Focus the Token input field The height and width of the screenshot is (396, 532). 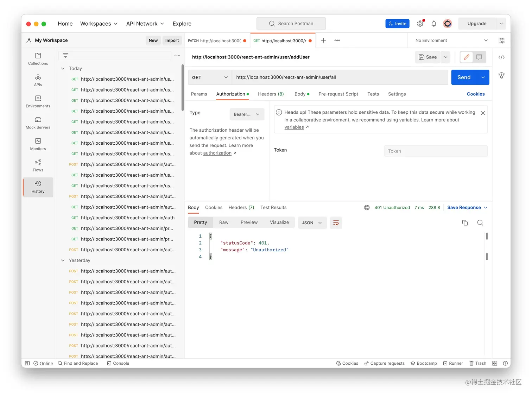(x=436, y=151)
